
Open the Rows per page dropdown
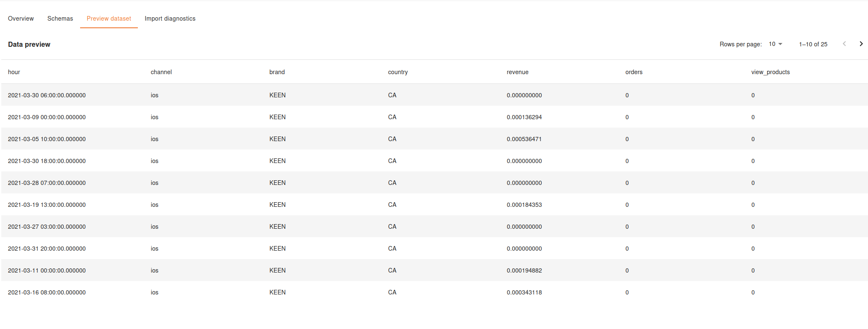[x=775, y=44]
